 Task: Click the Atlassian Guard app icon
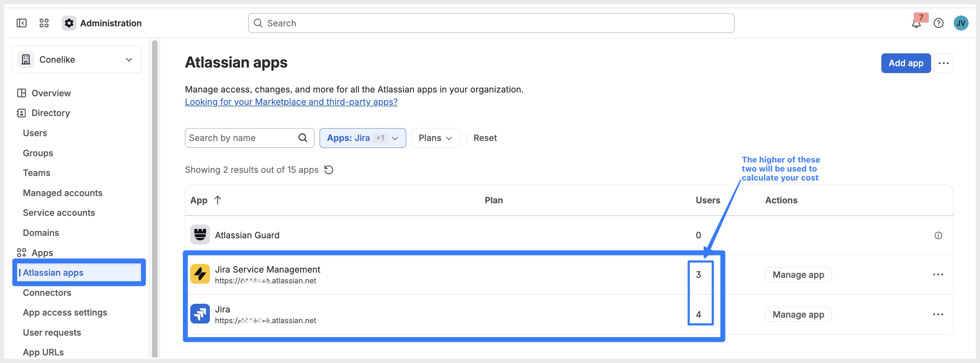pos(200,235)
